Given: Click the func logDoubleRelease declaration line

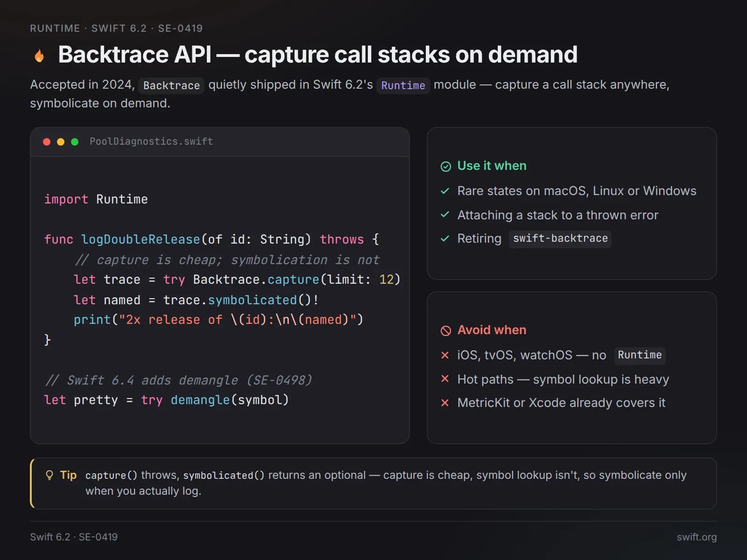Looking at the screenshot, I should pos(211,239).
